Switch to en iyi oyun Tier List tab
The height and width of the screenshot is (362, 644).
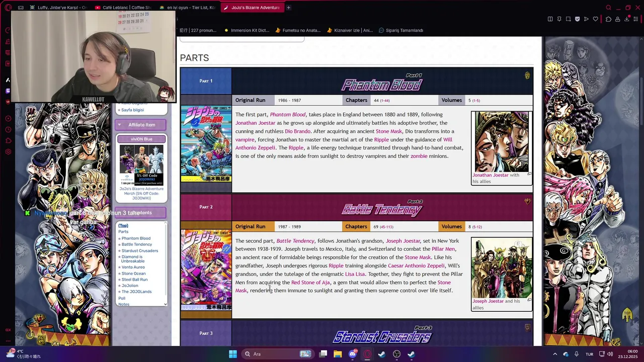[x=187, y=8]
